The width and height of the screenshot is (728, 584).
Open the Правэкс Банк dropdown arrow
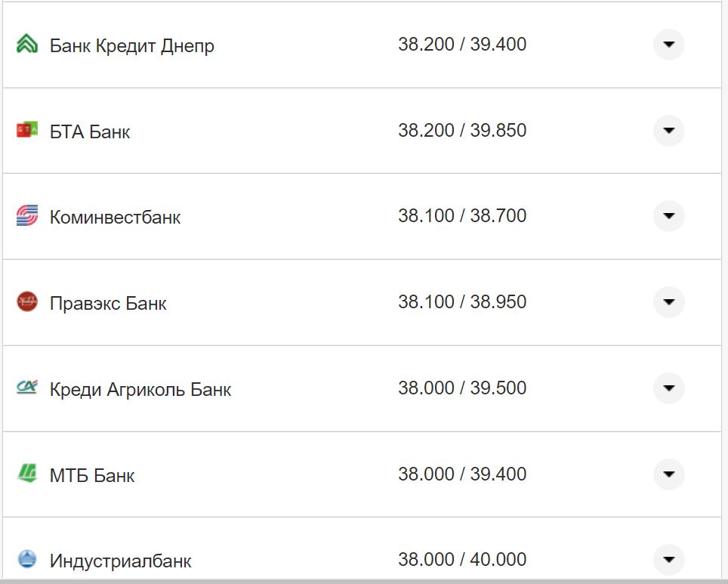coord(668,302)
